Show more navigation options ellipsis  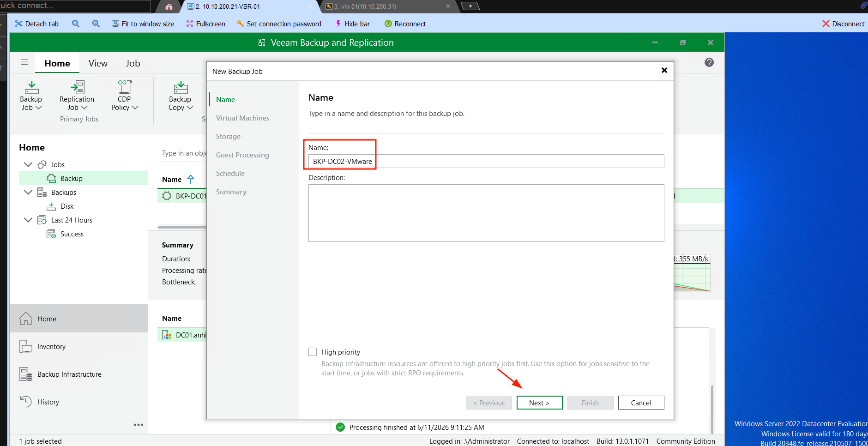pos(139,425)
